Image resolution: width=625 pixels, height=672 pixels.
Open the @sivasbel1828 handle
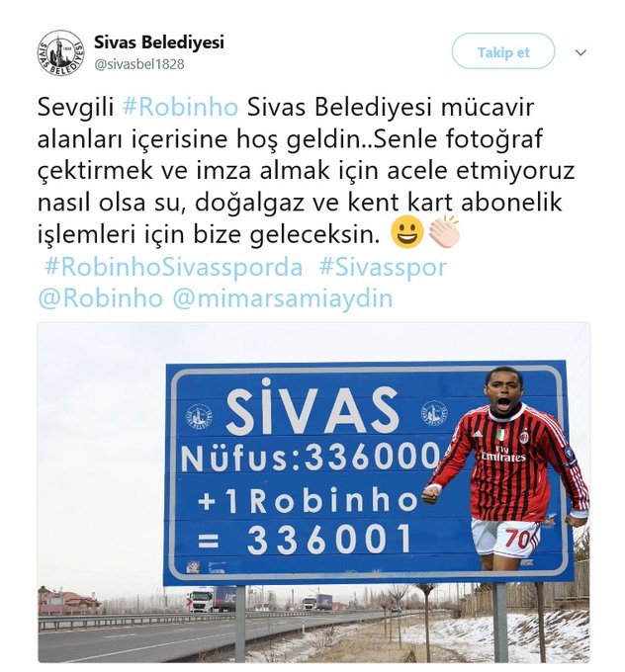pos(139,64)
